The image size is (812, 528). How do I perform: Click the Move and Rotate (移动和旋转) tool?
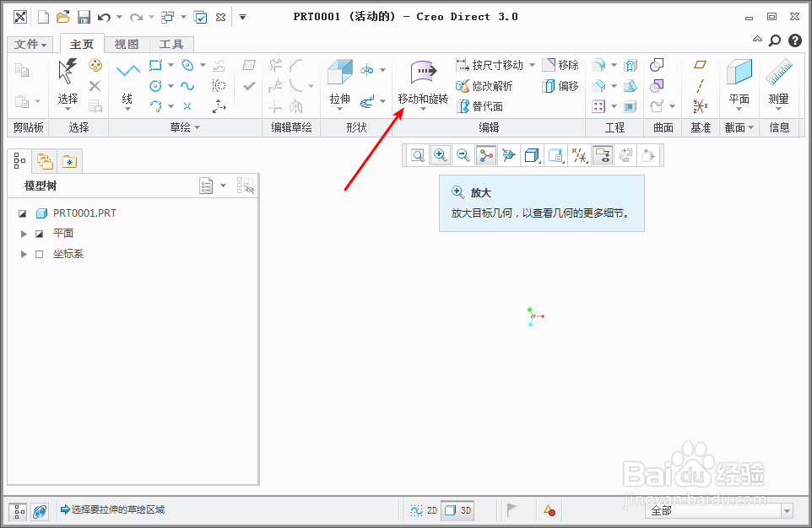pos(423,83)
